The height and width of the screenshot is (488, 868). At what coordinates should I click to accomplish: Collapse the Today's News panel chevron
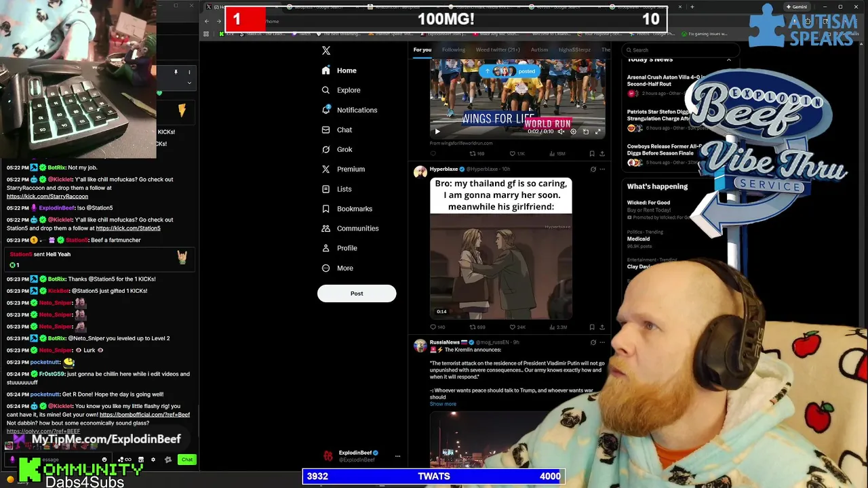(x=729, y=60)
